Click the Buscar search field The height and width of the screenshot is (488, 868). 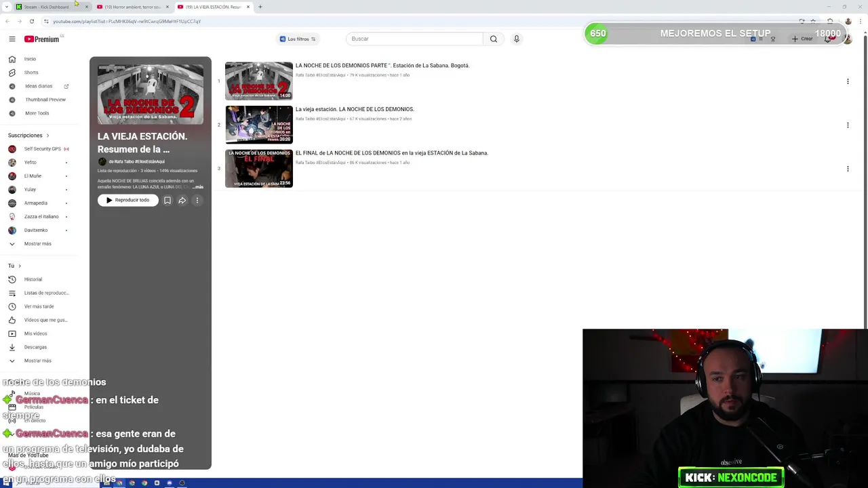[x=414, y=39]
